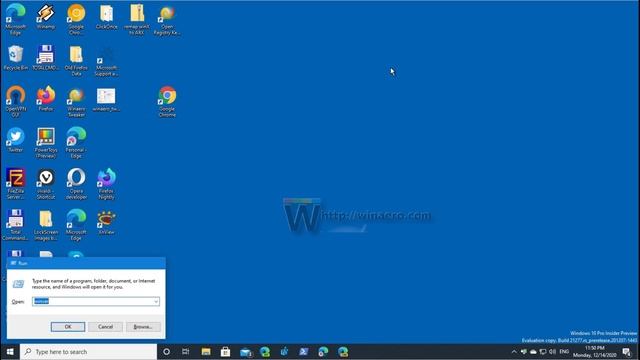Select the Total Commander desktop shortcut
This screenshot has height=360, width=640.
(x=16, y=225)
